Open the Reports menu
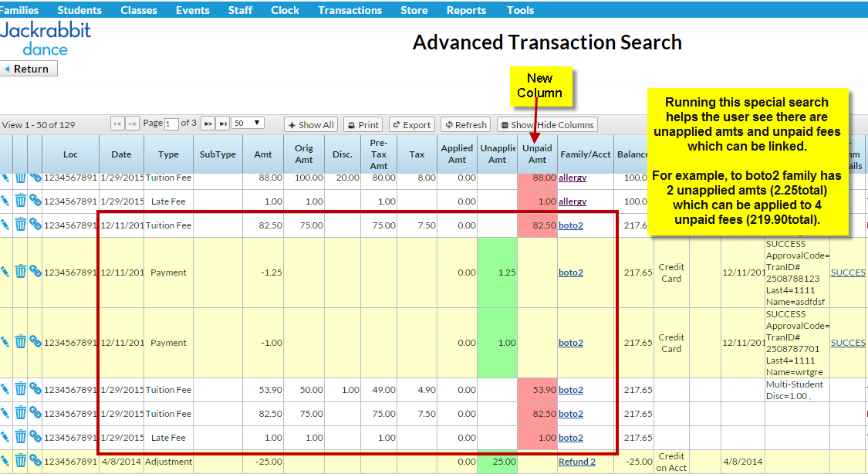The height and width of the screenshot is (474, 868). (x=466, y=10)
